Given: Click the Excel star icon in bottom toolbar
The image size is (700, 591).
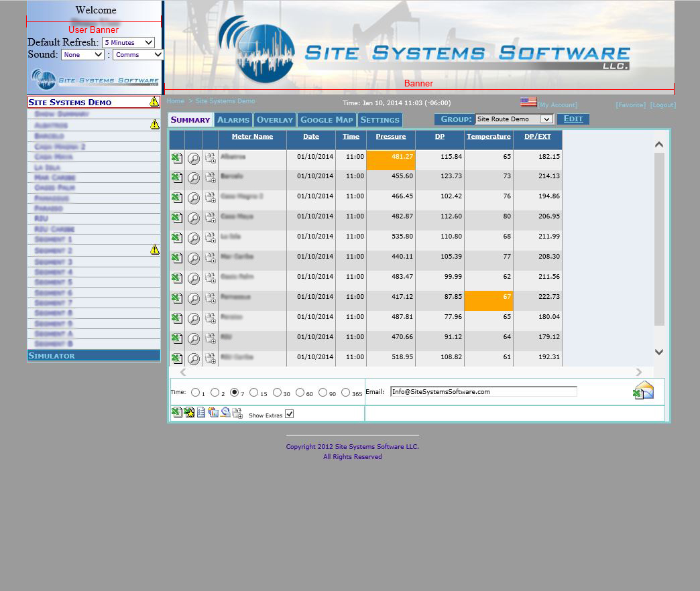Looking at the screenshot, I should (189, 413).
